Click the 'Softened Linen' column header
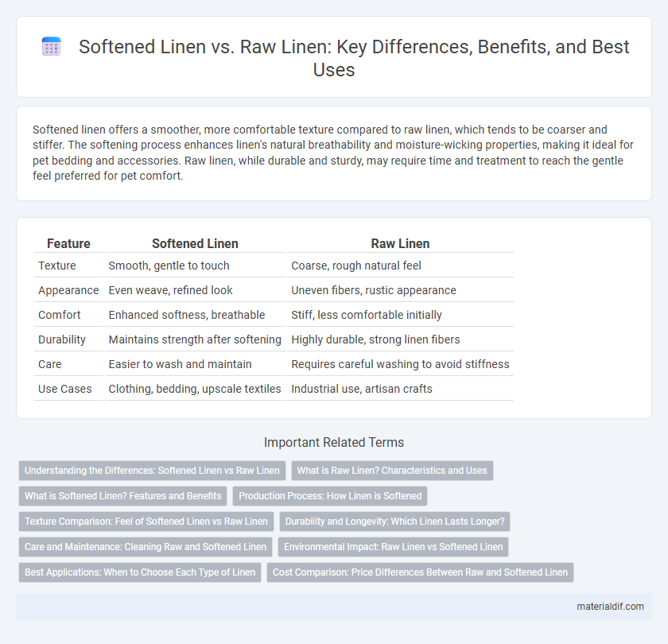The width and height of the screenshot is (668, 644). (x=195, y=243)
